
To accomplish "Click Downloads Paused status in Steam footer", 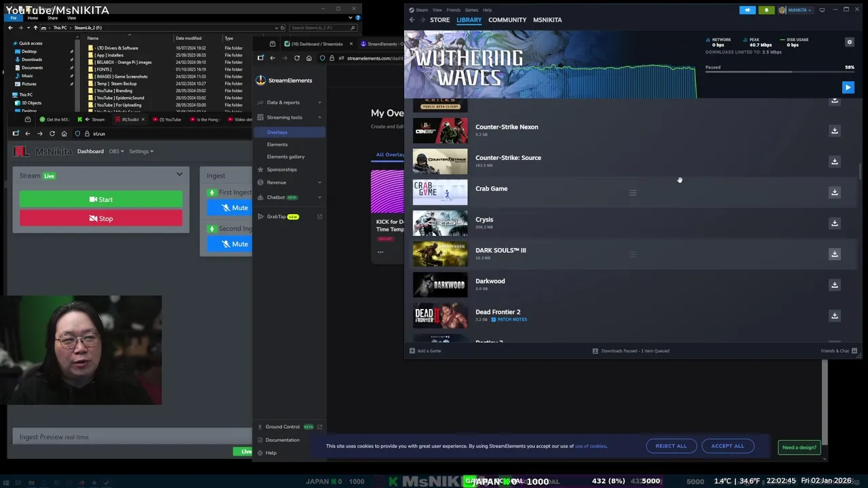I will coord(631,351).
